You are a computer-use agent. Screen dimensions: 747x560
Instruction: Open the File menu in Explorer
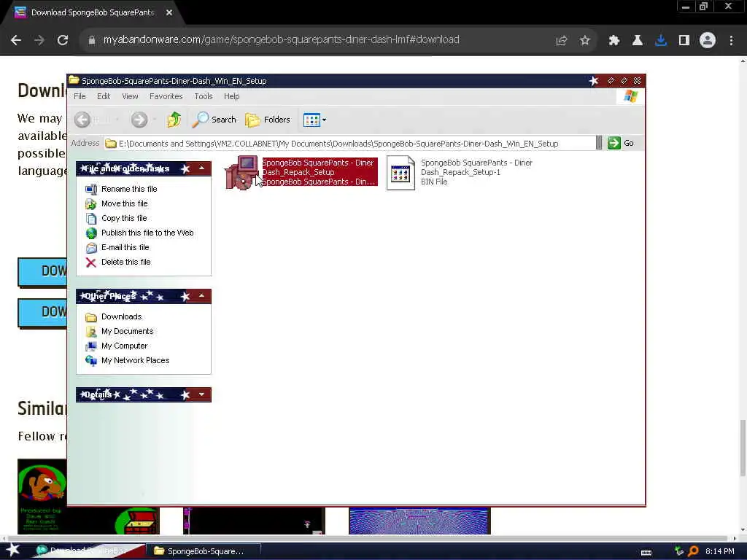pyautogui.click(x=80, y=96)
